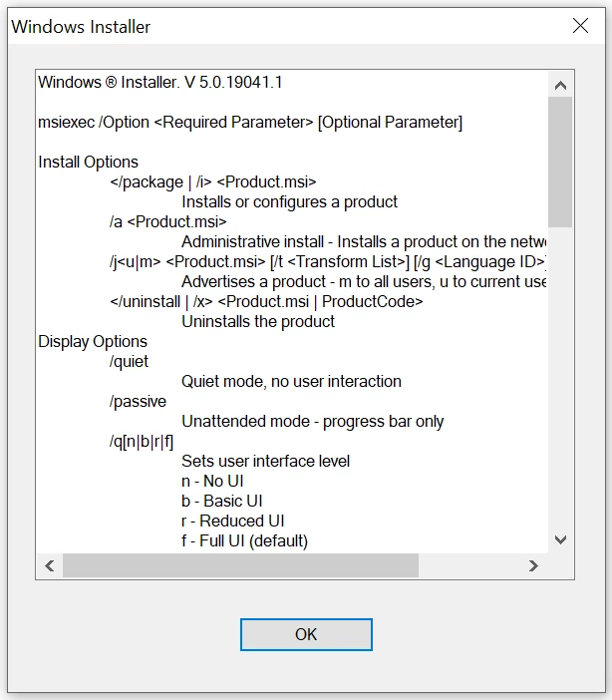
Task: Click the scroll left arrow
Action: tap(50, 565)
